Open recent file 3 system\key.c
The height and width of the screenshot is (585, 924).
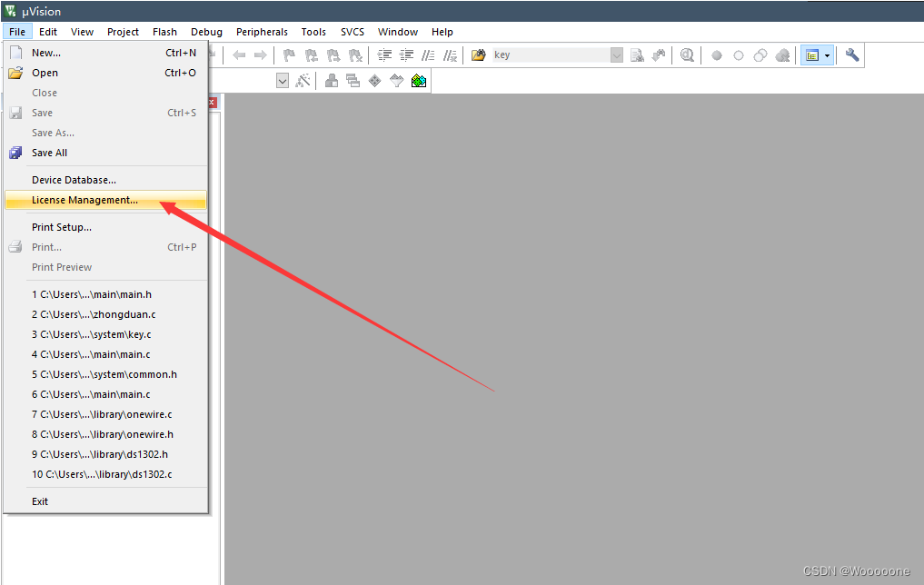pyautogui.click(x=106, y=334)
